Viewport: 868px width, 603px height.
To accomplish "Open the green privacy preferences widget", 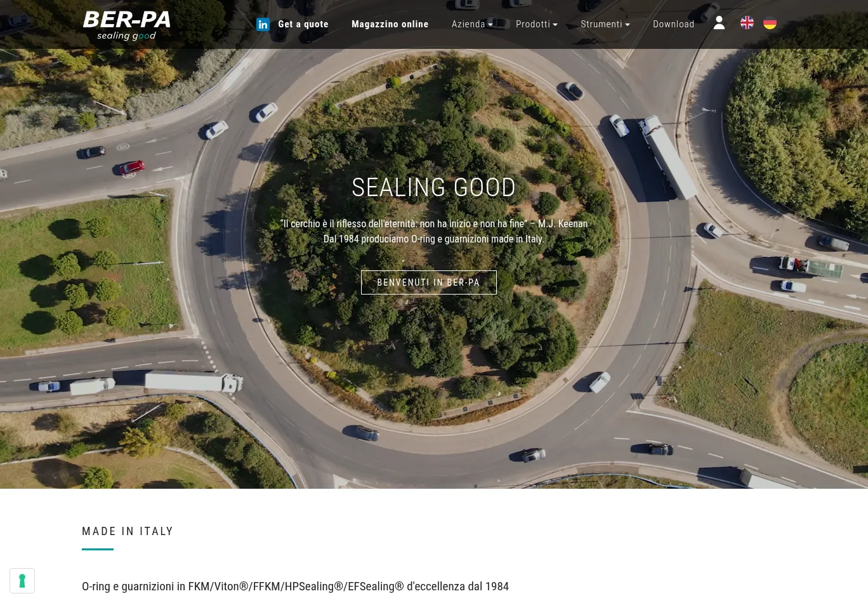I will [x=22, y=581].
